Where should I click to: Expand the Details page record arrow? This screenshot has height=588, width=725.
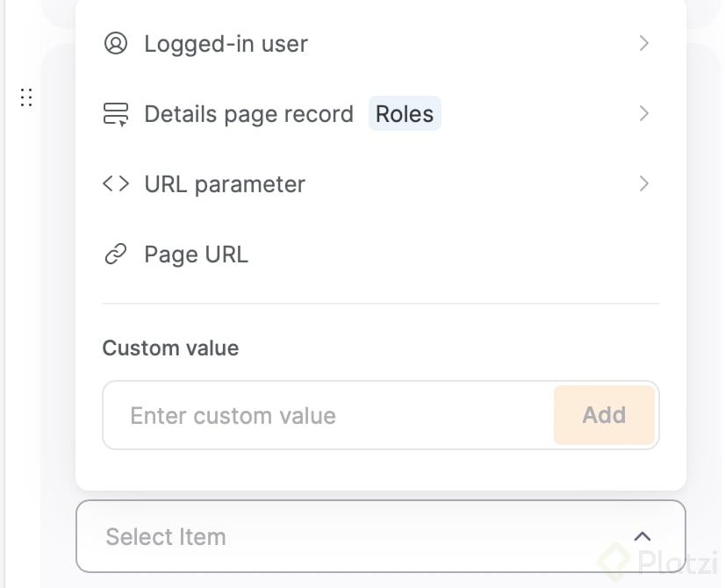[x=643, y=113]
